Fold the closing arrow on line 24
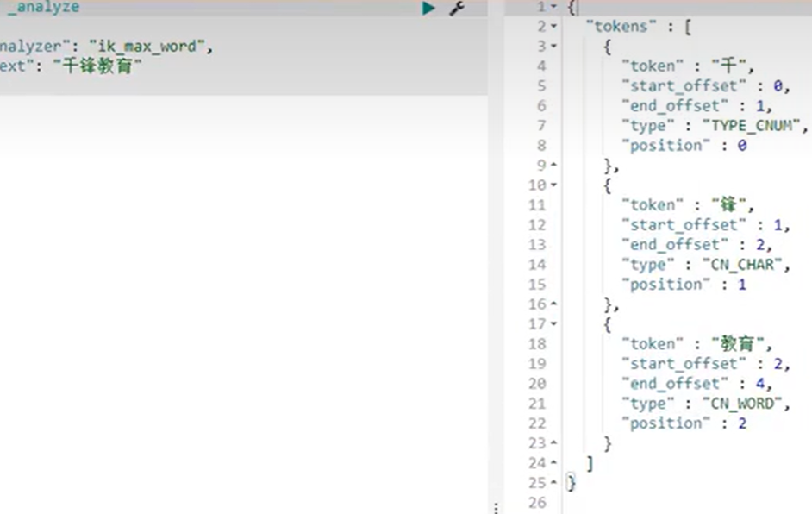The width and height of the screenshot is (812, 514). point(553,463)
